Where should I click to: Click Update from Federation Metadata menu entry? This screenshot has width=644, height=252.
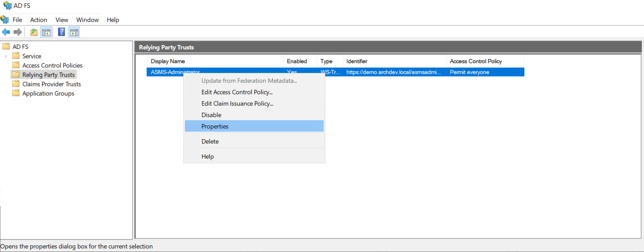pos(254,80)
